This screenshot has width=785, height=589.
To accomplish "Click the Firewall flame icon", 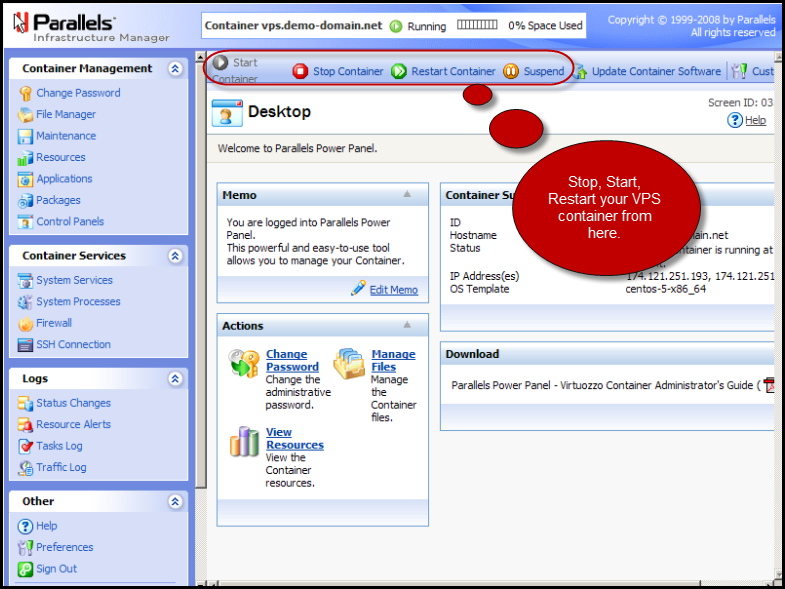I will click(x=25, y=324).
